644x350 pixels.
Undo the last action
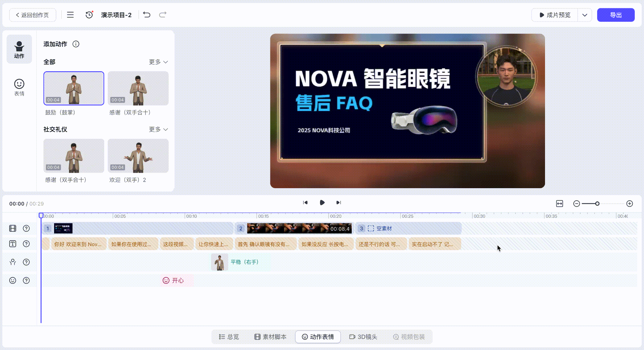pos(147,15)
